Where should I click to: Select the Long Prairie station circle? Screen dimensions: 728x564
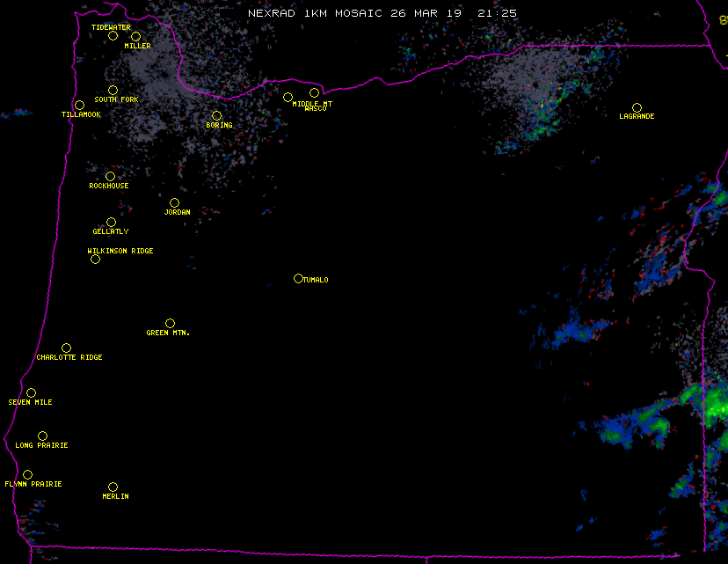[x=42, y=436]
